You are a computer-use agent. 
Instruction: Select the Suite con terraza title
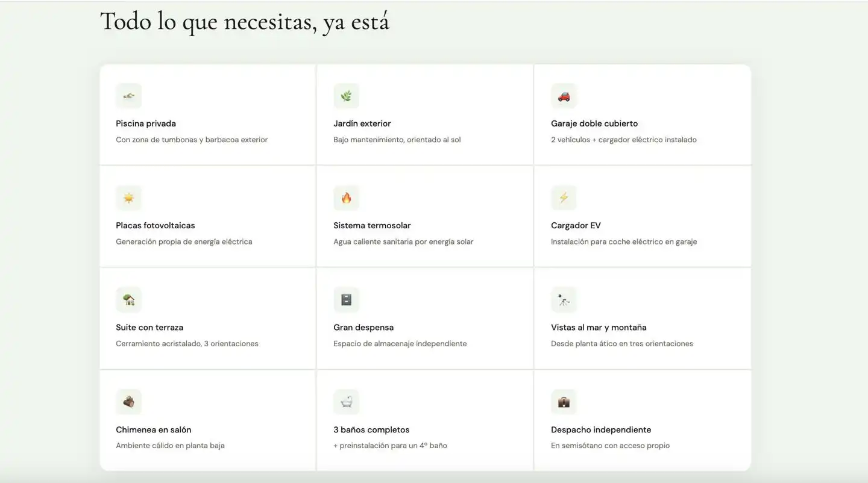coord(149,328)
